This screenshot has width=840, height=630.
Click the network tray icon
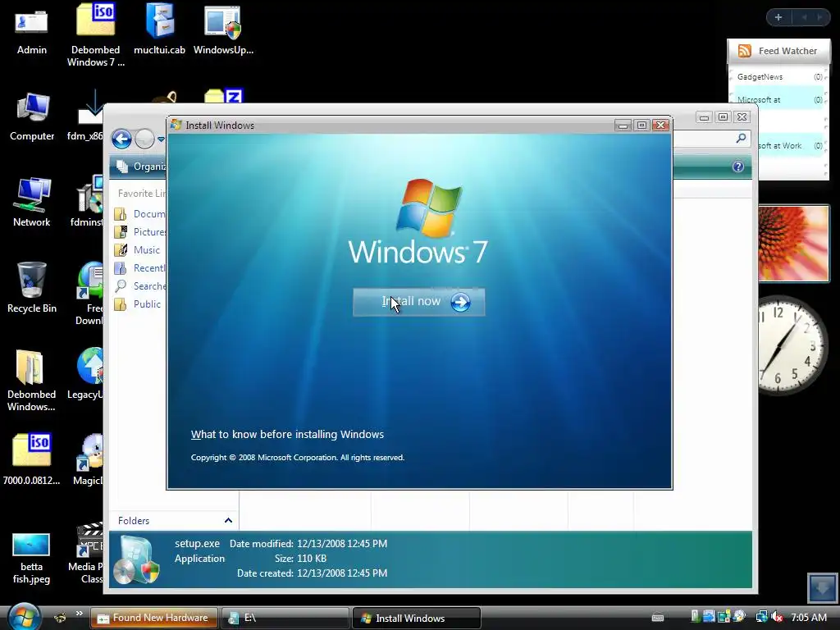pyautogui.click(x=761, y=617)
